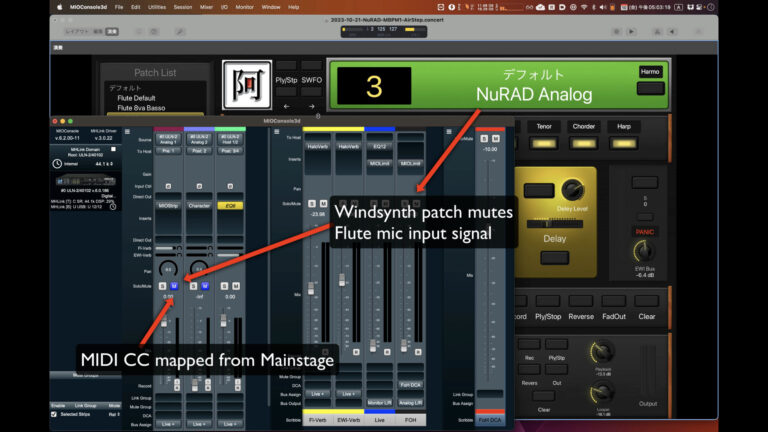
Task: Toggle the Analog 1 strip Input Ctrl phase icon
Action: tap(168, 186)
